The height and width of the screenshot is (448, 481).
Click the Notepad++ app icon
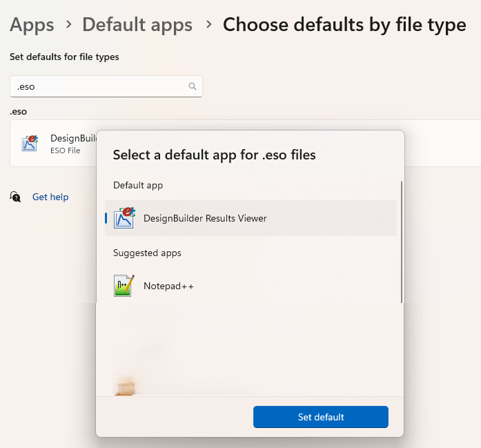click(124, 286)
